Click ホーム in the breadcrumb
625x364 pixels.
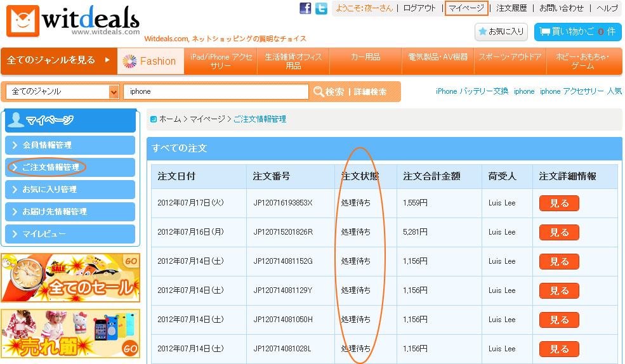tap(170, 119)
